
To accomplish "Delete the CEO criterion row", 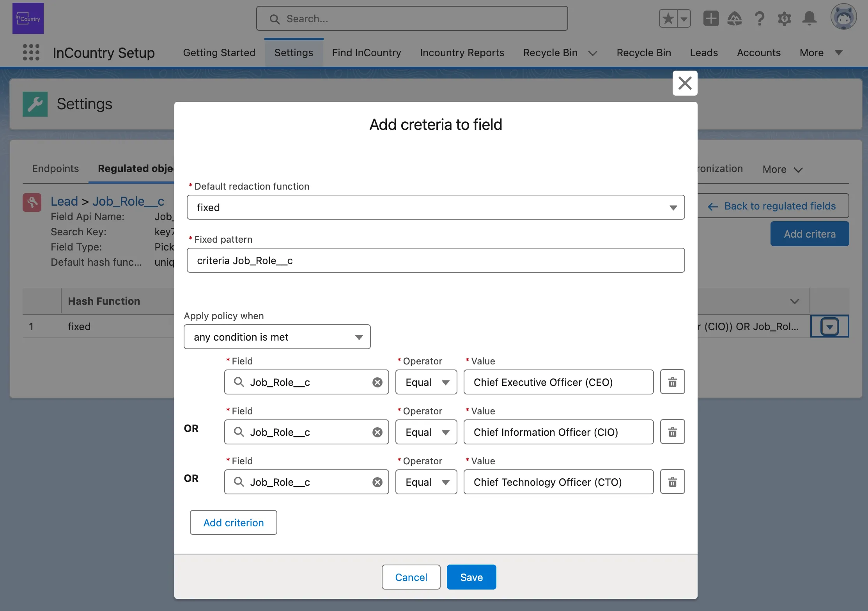I will [672, 382].
